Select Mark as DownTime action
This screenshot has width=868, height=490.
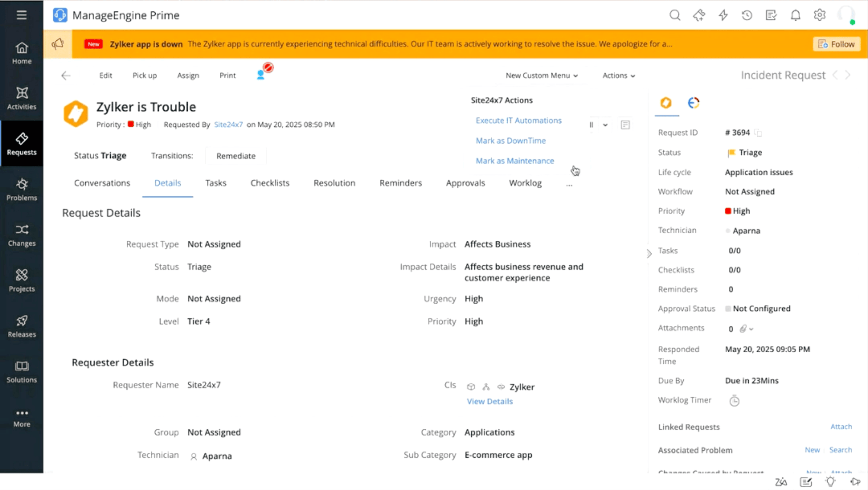[x=510, y=140]
